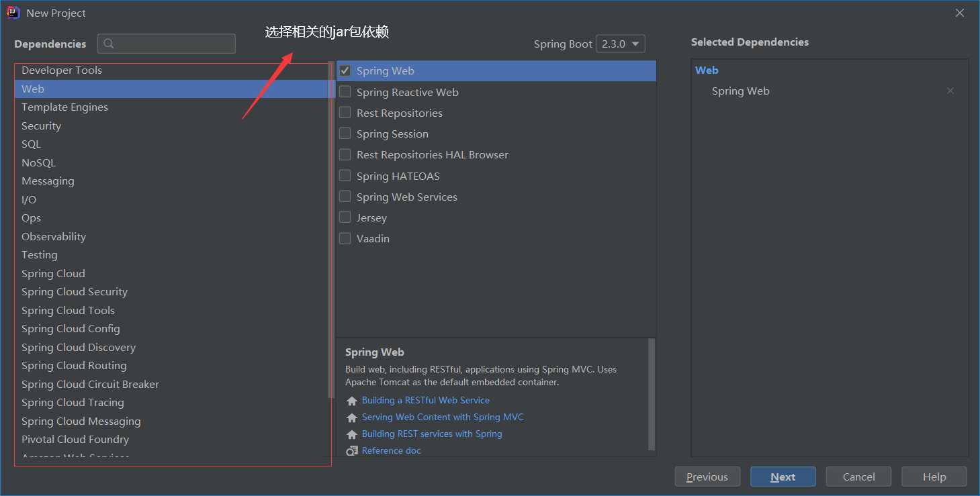Image resolution: width=980 pixels, height=496 pixels.
Task: Open the Reference doc link
Action: coord(392,450)
